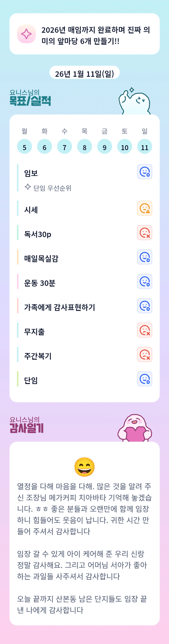This screenshot has width=169, height=644.
Task: Click the red sad face for 무지출
Action: click(x=144, y=330)
